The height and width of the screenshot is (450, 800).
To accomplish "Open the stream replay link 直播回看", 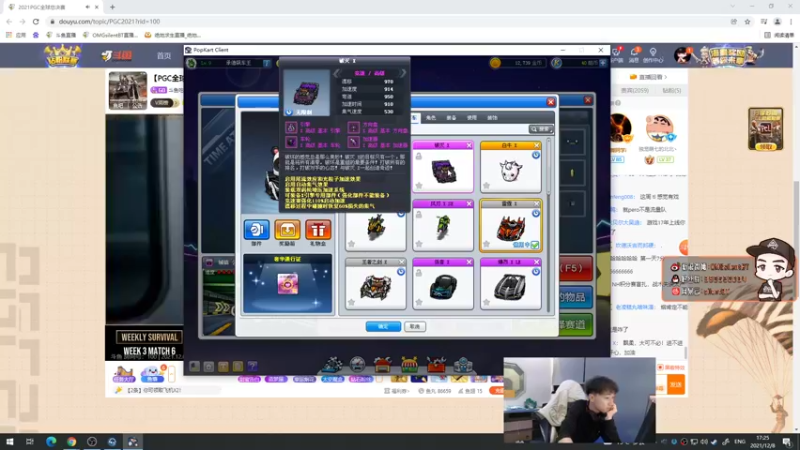I will pyautogui.click(x=648, y=77).
